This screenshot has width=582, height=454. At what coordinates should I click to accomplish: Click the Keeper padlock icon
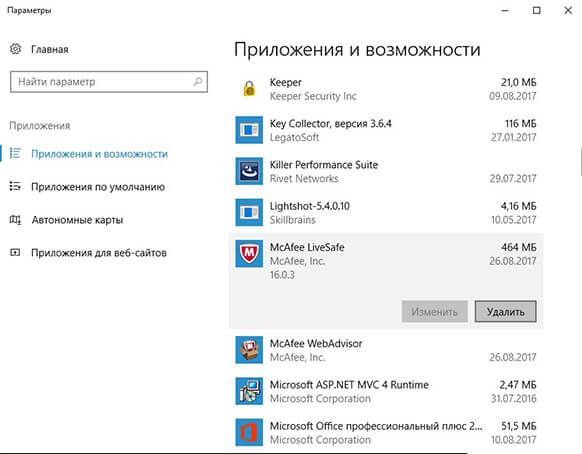(x=249, y=89)
